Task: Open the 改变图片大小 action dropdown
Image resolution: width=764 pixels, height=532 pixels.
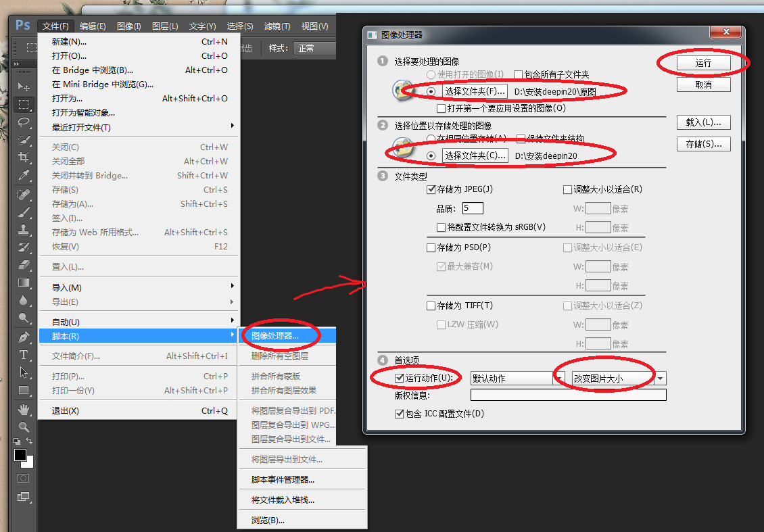Action: click(x=619, y=379)
